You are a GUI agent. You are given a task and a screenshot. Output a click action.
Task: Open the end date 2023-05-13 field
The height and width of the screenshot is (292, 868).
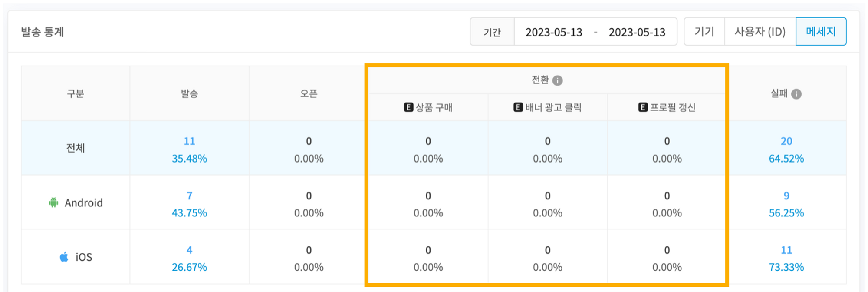[x=637, y=32]
